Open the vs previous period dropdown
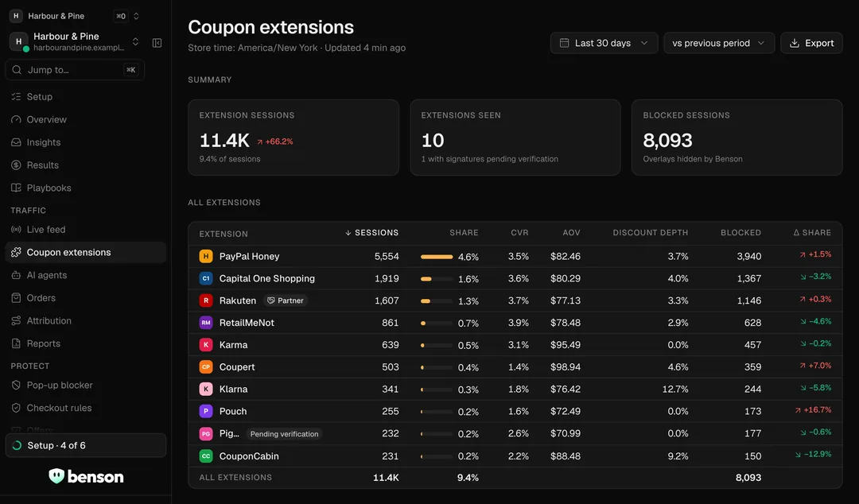The width and height of the screenshot is (859, 504). pyautogui.click(x=719, y=43)
